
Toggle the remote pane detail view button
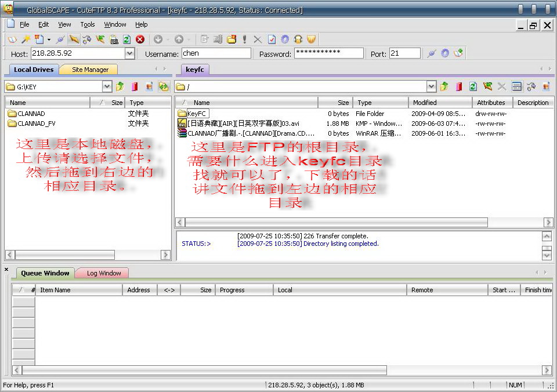[516, 86]
